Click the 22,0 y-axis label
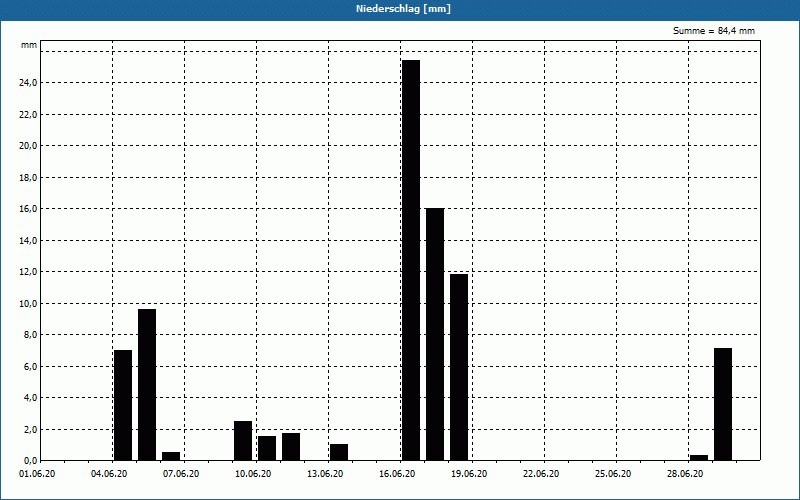800x500 pixels. [28, 114]
